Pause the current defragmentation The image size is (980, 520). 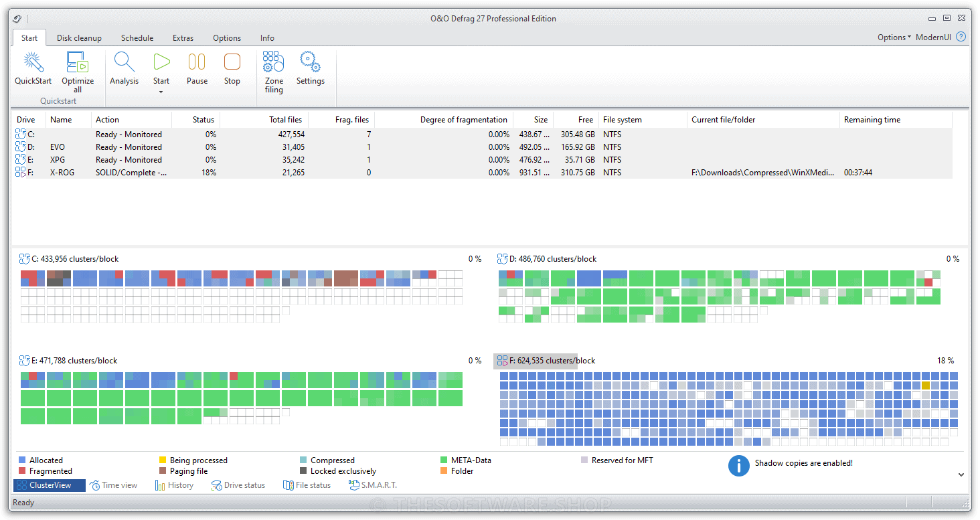click(x=197, y=68)
